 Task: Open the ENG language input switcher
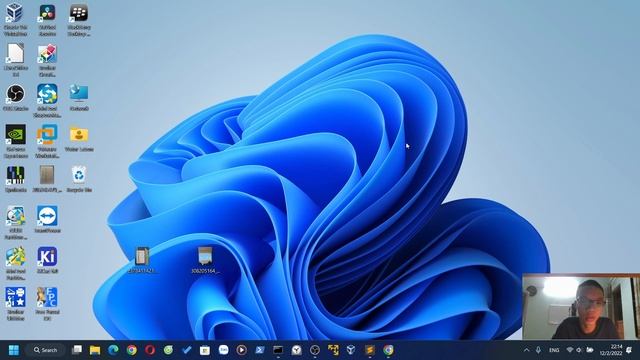click(x=554, y=350)
